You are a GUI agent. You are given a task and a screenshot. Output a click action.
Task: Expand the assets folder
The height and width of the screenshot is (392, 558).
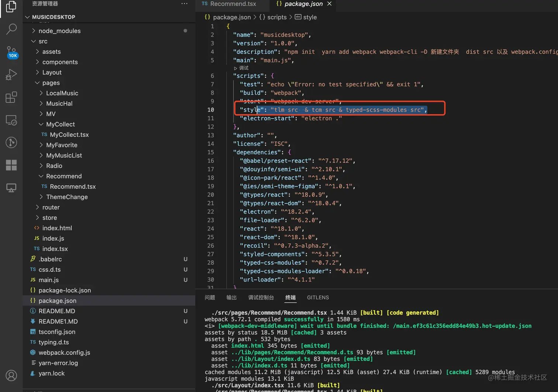[x=109, y=52]
